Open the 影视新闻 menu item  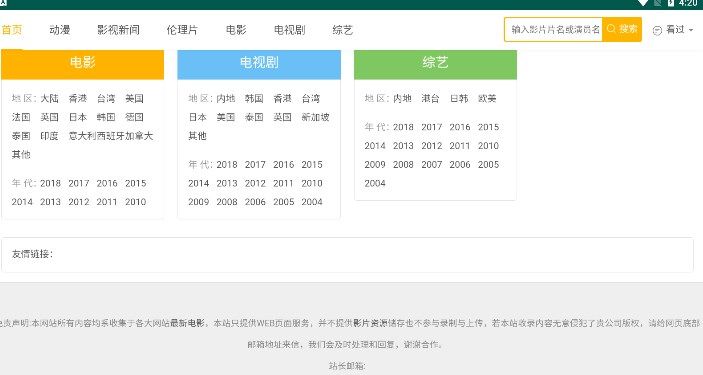pos(118,30)
